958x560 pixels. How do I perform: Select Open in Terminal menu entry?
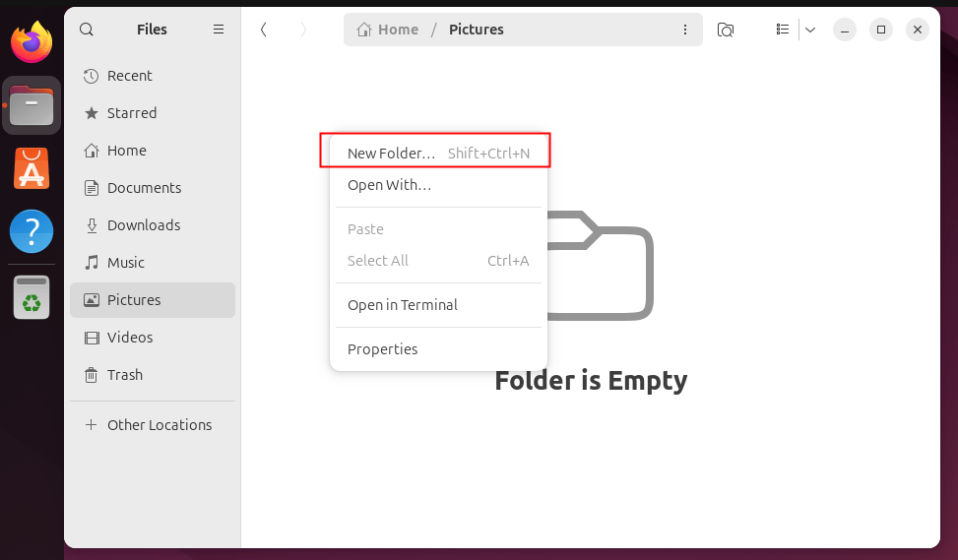coord(438,305)
